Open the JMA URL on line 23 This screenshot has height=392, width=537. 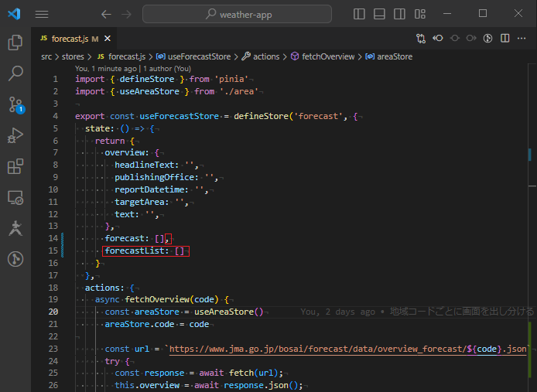point(348,349)
